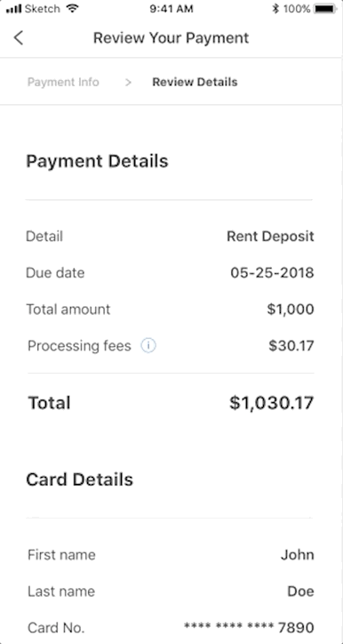Click the $30.17 processing fee value
Image resolution: width=343 pixels, height=644 pixels.
pos(291,346)
